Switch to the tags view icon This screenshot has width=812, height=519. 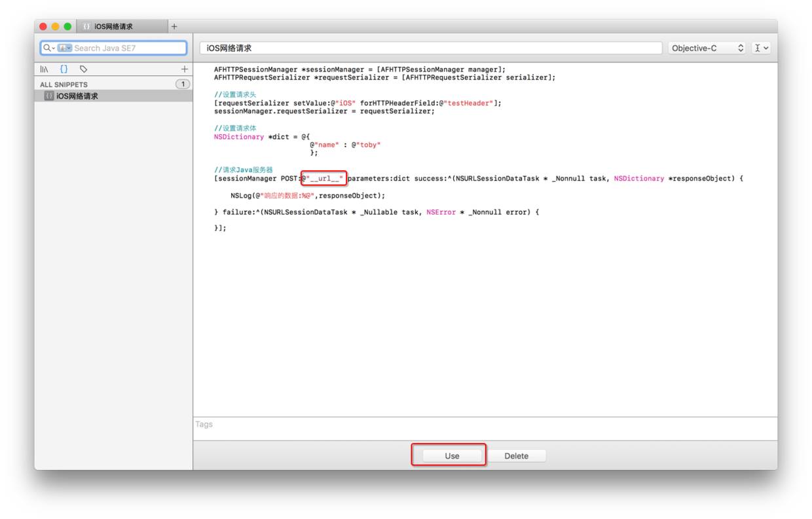click(83, 69)
